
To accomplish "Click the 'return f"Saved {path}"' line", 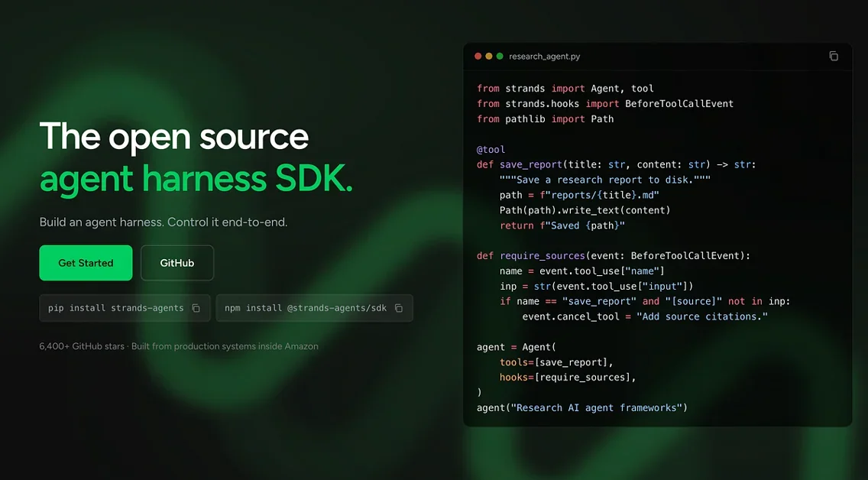I will pos(562,225).
